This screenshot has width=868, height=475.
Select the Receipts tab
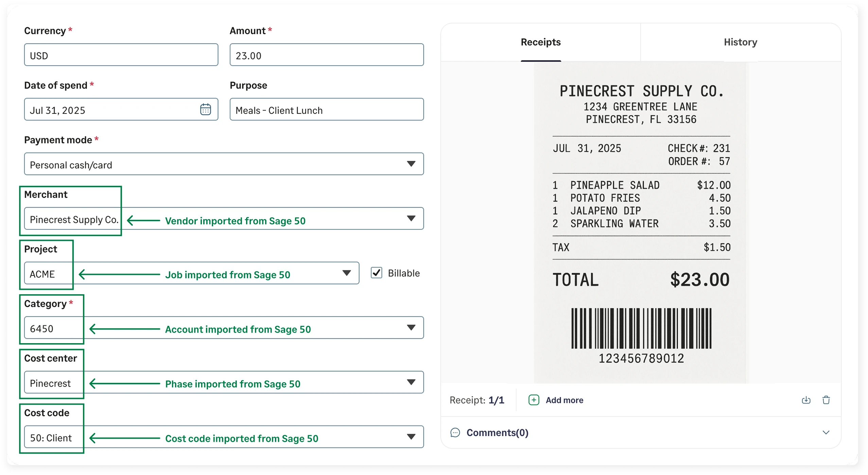tap(540, 42)
